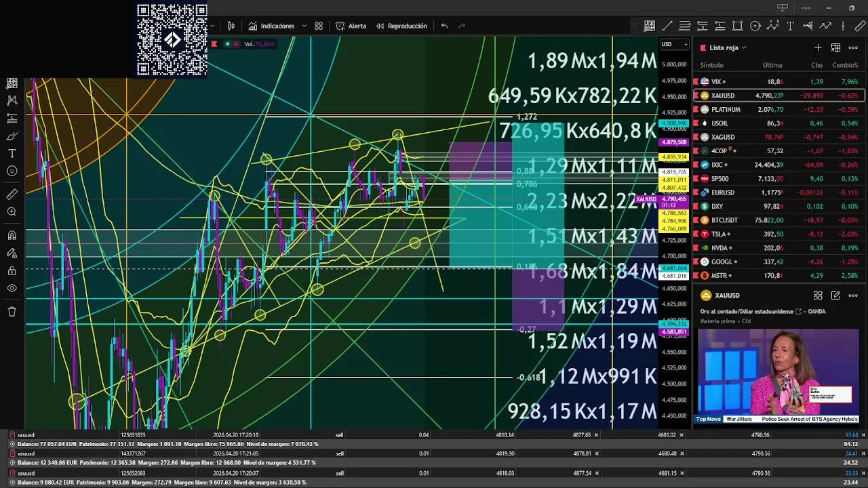This screenshot has height=488, width=868.
Task: Select the Patterns tool in left sidebar
Action: click(x=12, y=100)
